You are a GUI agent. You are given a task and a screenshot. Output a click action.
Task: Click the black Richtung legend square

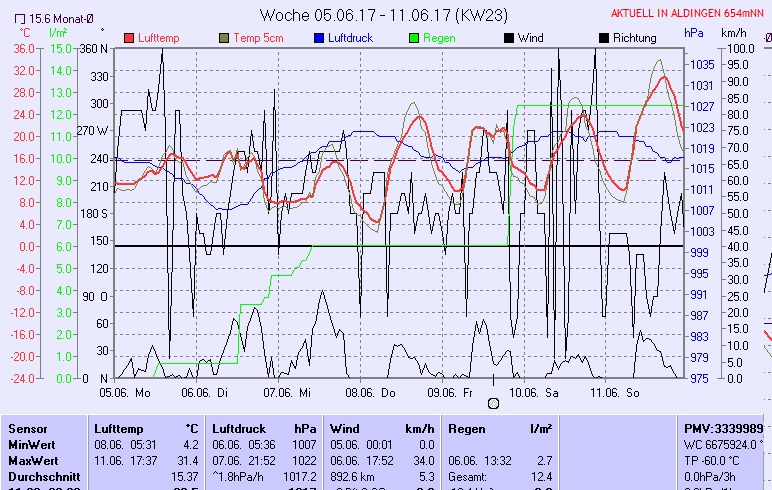(603, 38)
